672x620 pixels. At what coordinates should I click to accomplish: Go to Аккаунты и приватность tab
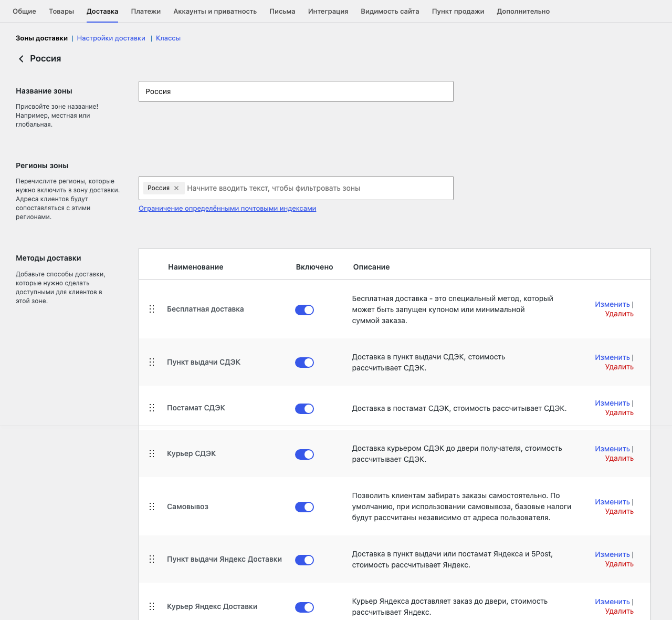pos(215,11)
